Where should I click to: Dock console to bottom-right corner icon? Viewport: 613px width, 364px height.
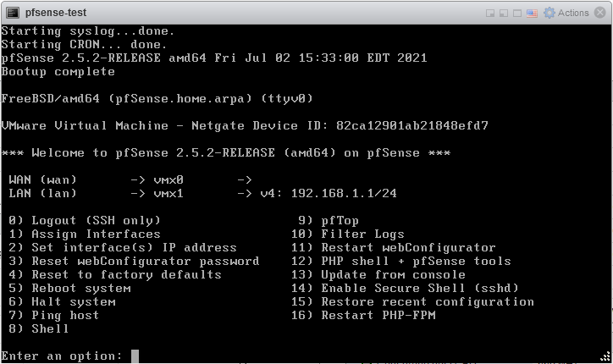[490, 13]
